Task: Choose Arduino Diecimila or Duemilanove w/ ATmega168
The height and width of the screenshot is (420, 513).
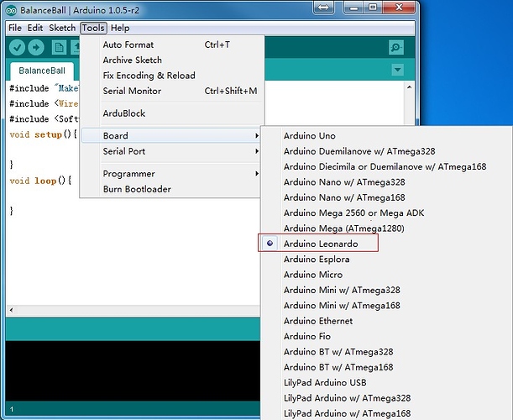Action: pyautogui.click(x=385, y=166)
